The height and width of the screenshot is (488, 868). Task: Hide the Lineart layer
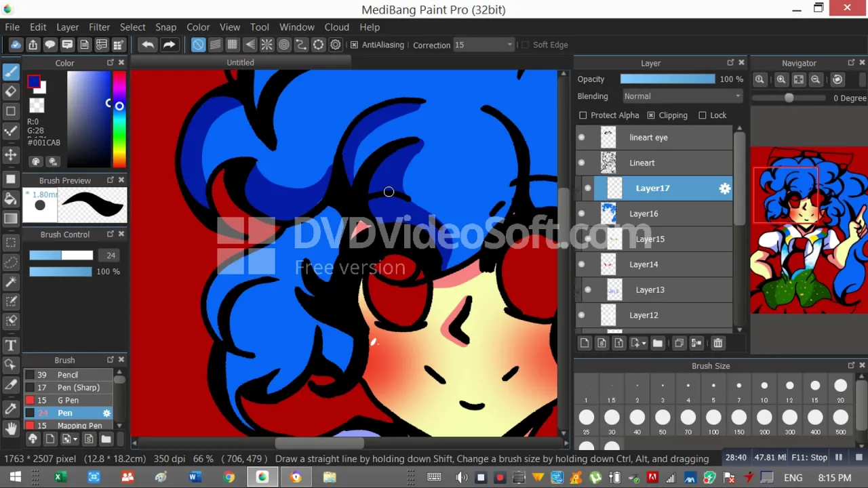pos(581,163)
